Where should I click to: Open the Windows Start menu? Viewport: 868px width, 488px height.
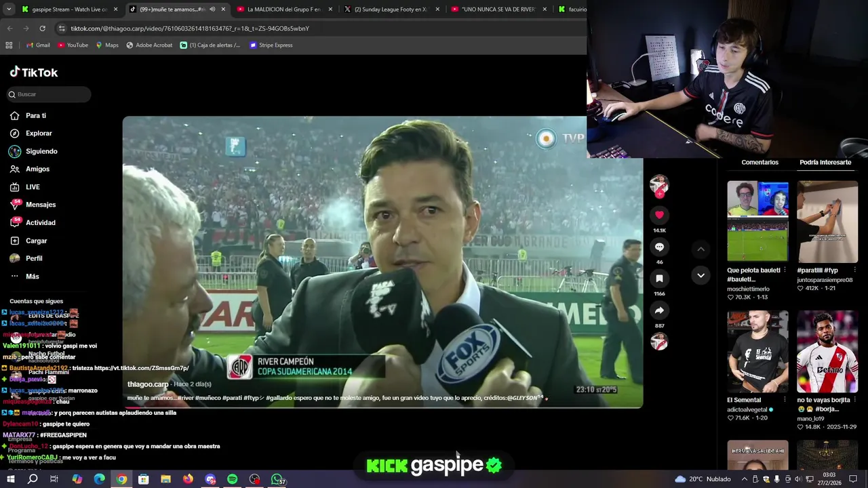click(x=11, y=479)
